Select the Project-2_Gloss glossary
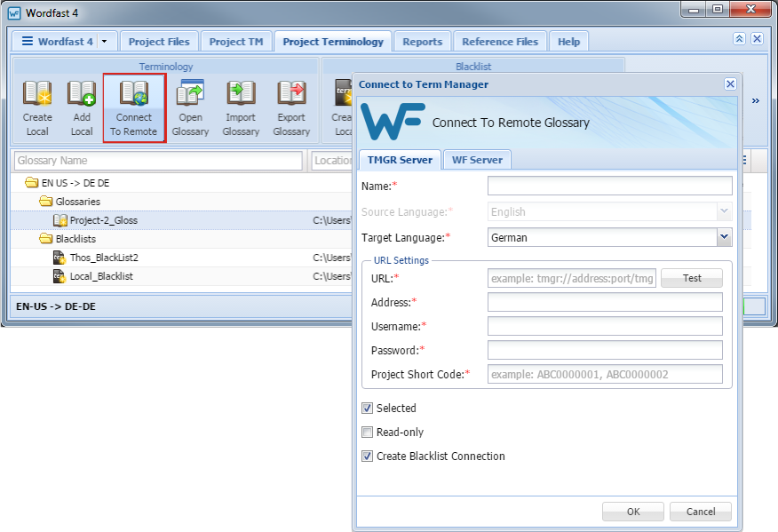778x532 pixels. click(96, 220)
